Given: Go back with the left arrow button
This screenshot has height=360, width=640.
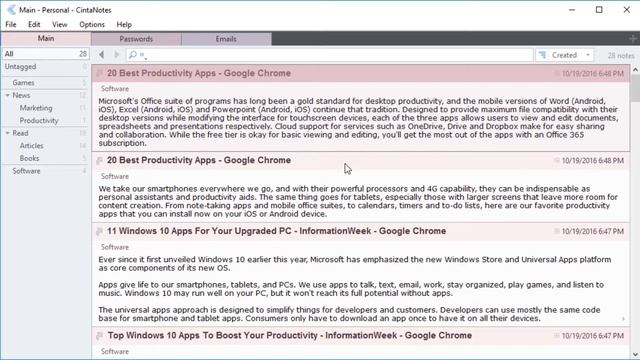Looking at the screenshot, I should click(x=102, y=54).
